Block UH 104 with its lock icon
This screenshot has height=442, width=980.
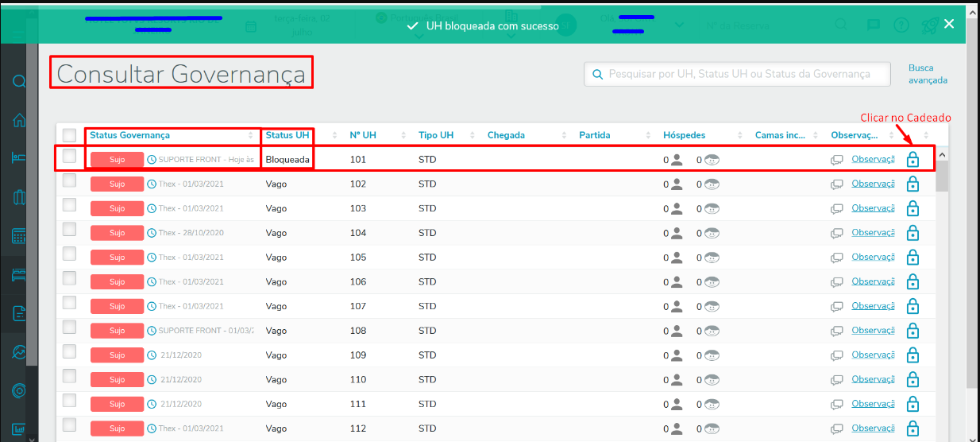pos(912,233)
